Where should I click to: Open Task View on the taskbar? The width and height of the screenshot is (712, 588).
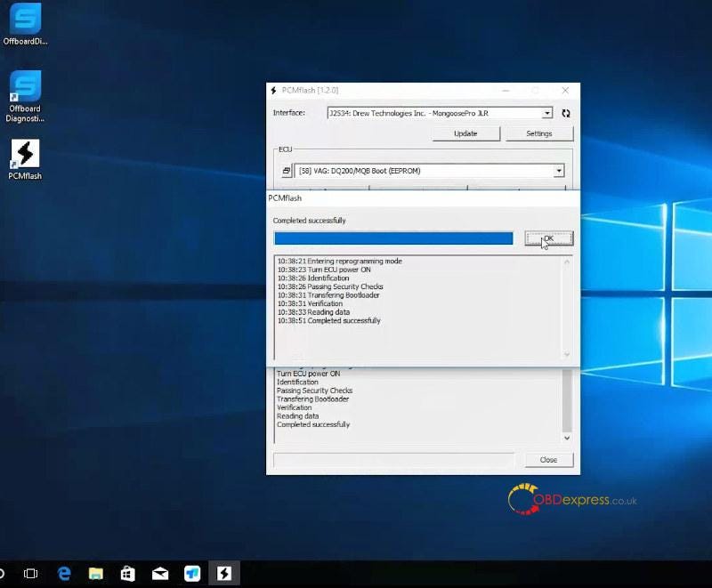[x=30, y=574]
